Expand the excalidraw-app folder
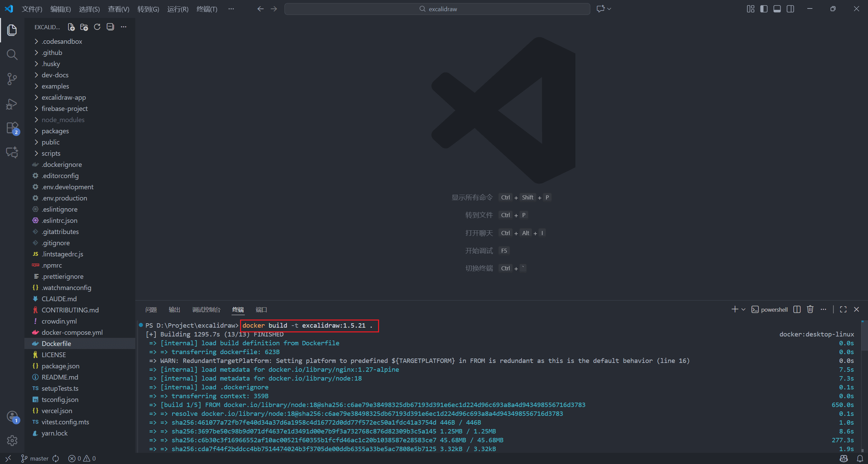 (63, 97)
